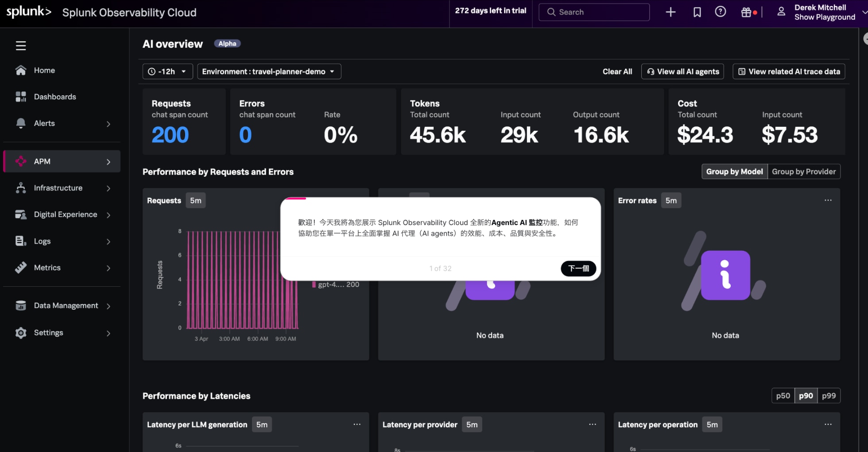Screen dimensions: 868x452
Task: Click the gpt-4 legend color swatch
Action: 314,284
